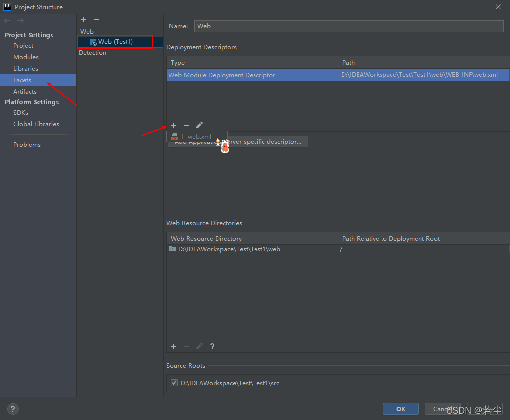Close the Project Structure dialog

click(x=498, y=7)
